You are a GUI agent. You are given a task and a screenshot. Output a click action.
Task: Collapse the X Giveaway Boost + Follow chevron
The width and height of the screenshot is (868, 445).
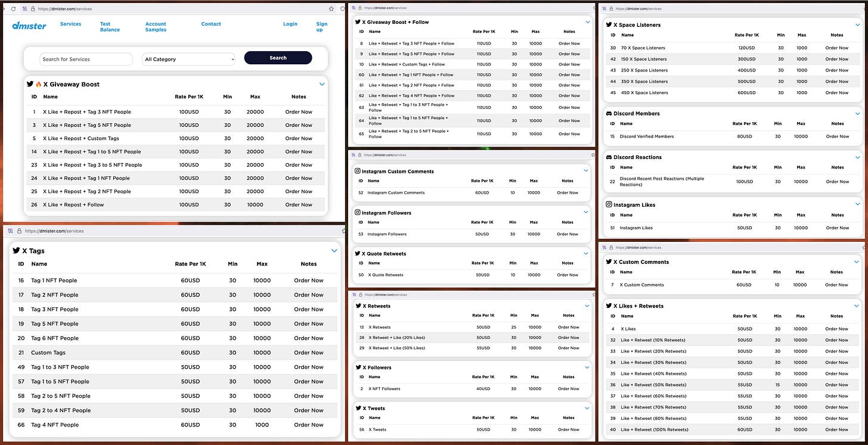click(x=587, y=22)
